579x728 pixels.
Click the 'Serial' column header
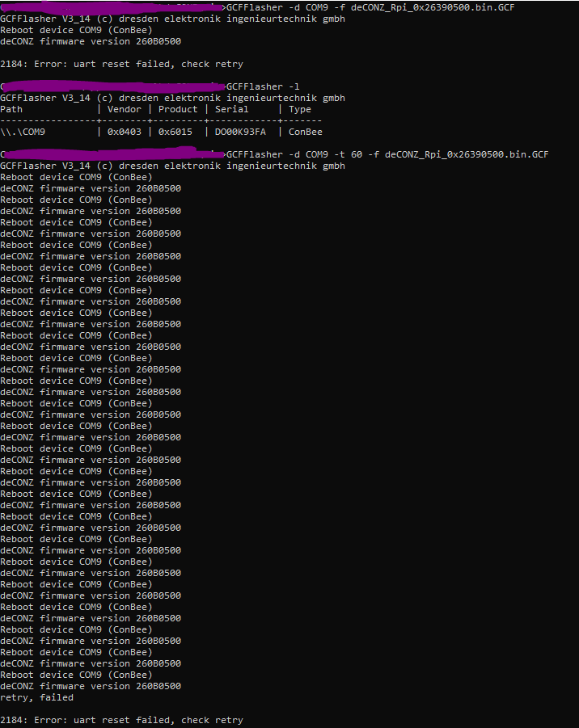tap(231, 109)
